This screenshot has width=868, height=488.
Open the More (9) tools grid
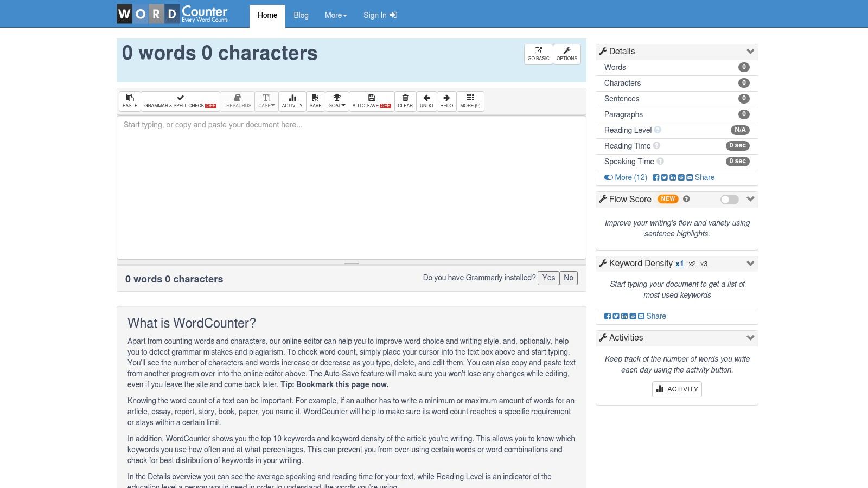point(470,101)
